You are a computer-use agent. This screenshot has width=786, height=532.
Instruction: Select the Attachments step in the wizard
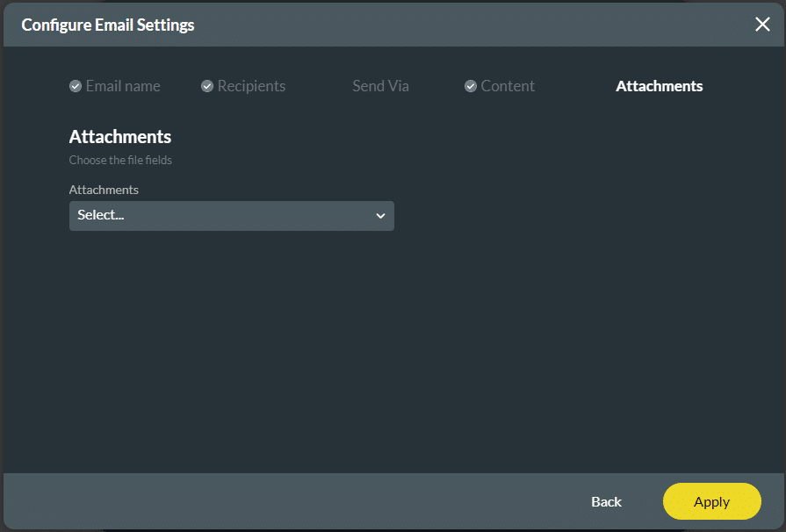click(x=659, y=86)
